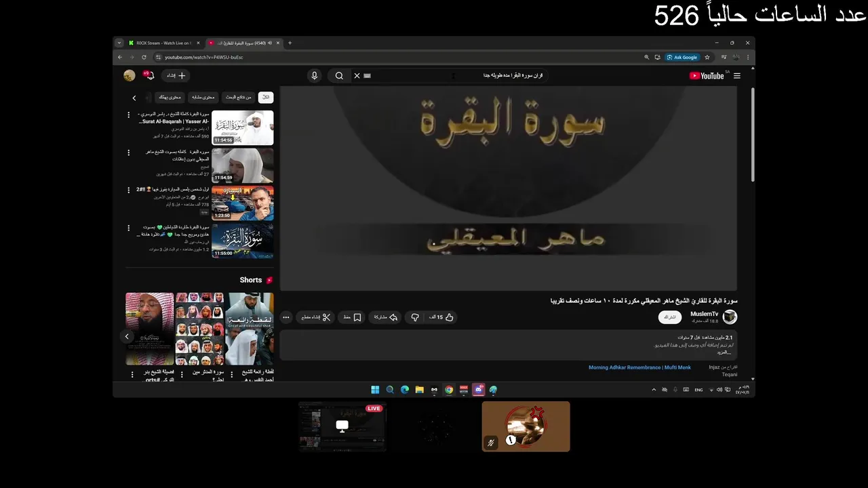Image resolution: width=868 pixels, height=488 pixels.
Task: Select the 'Related content' filter chip
Action: (x=202, y=98)
